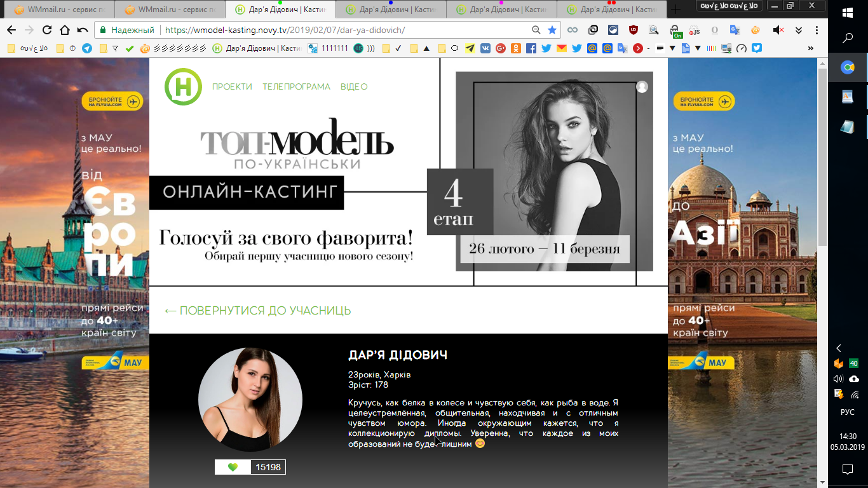Image resolution: width=868 pixels, height=488 pixels.
Task: Open the clock showing 14:30
Action: point(848,442)
